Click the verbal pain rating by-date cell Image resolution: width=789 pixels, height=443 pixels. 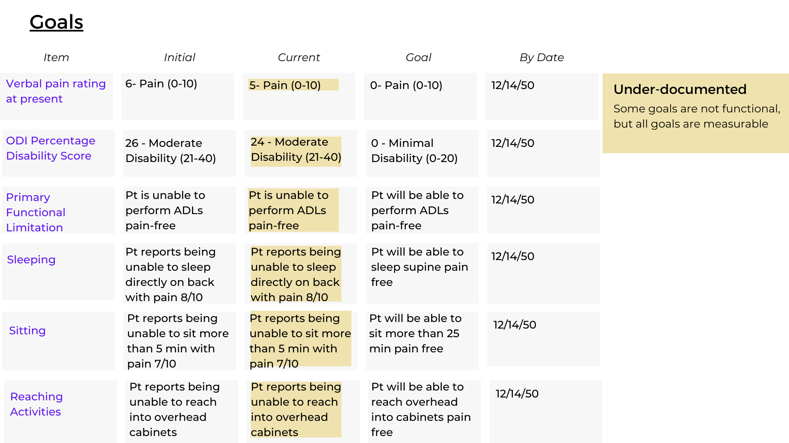[x=542, y=96]
